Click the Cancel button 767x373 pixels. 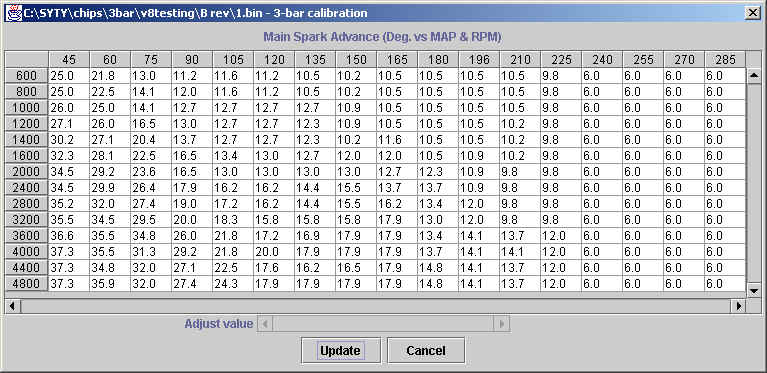pos(426,351)
